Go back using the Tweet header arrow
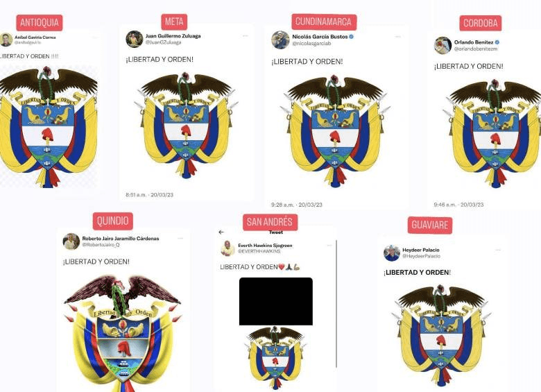 pos(221,232)
